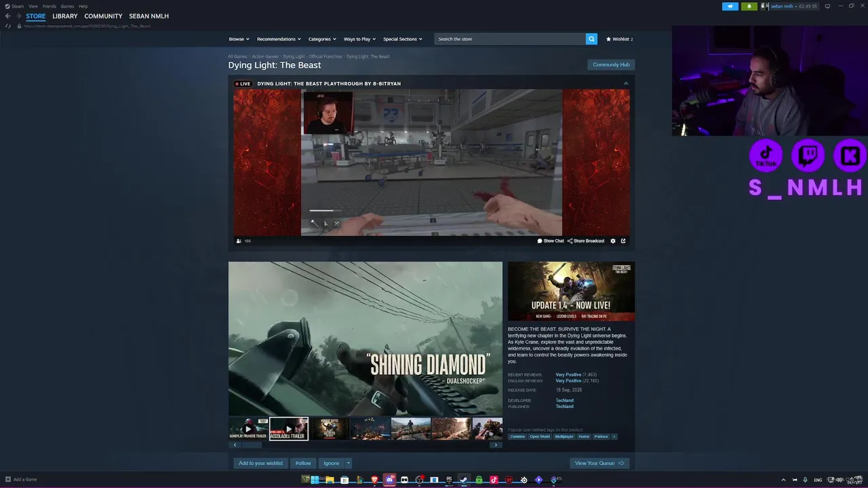The height and width of the screenshot is (488, 868).
Task: Toggle Show Chat on the broadcast
Action: tap(551, 241)
